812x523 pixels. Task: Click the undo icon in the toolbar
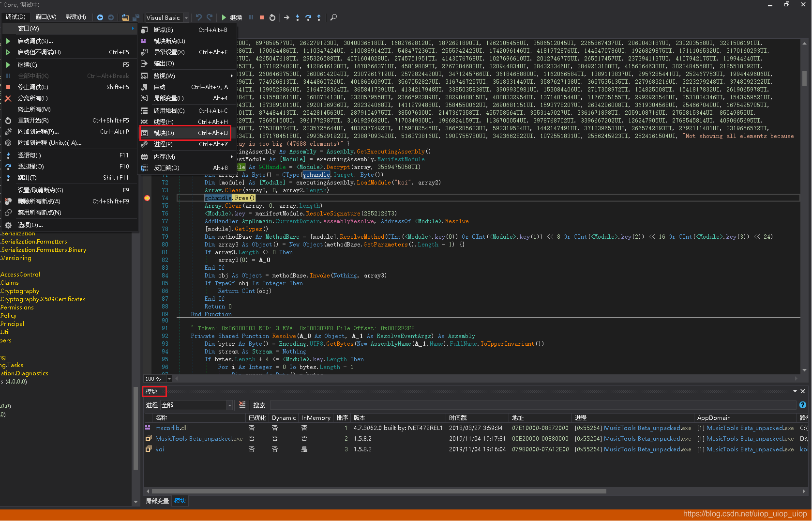click(198, 17)
